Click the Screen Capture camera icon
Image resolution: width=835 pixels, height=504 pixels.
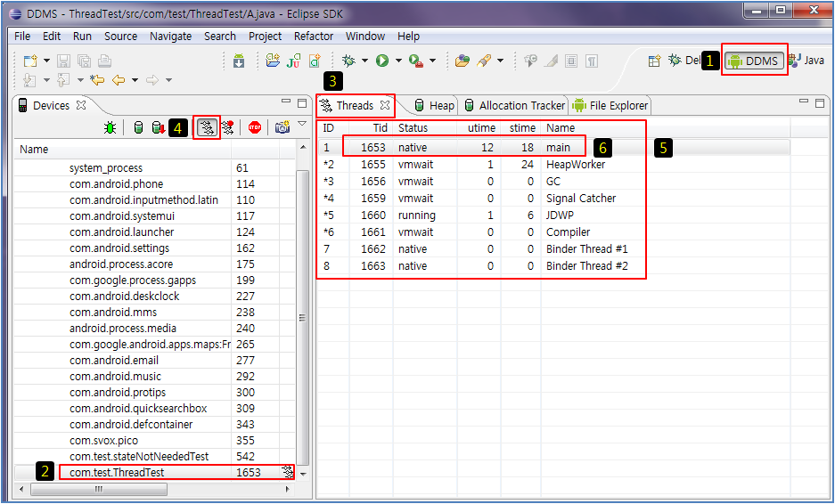point(282,127)
